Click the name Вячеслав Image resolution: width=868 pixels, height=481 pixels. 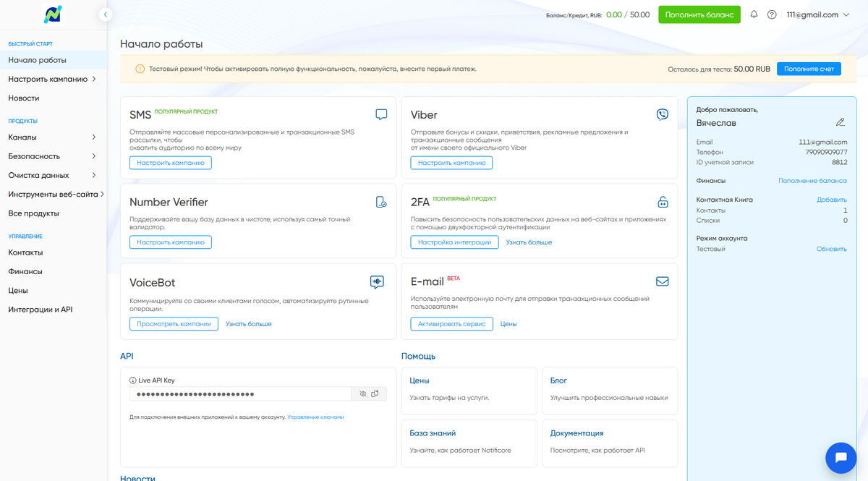pos(717,123)
